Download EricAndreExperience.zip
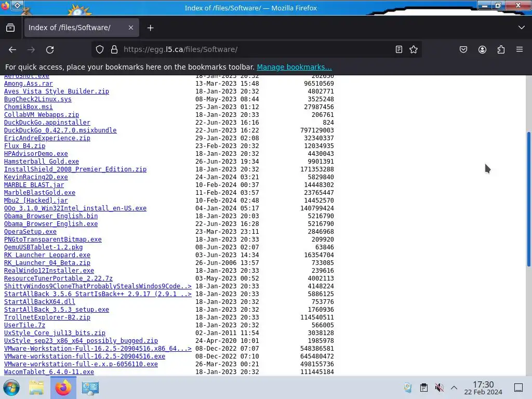Screen dimensions: 532x399 coord(47,138)
